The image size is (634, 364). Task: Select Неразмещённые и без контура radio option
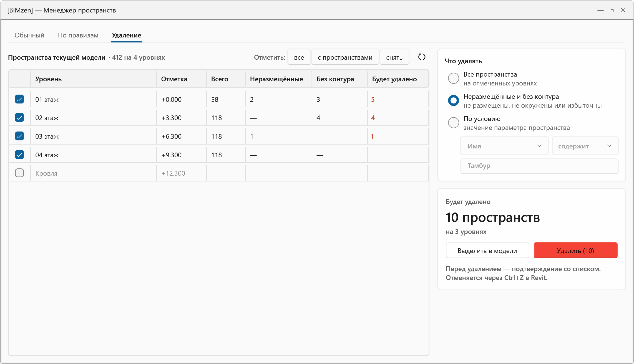454,100
